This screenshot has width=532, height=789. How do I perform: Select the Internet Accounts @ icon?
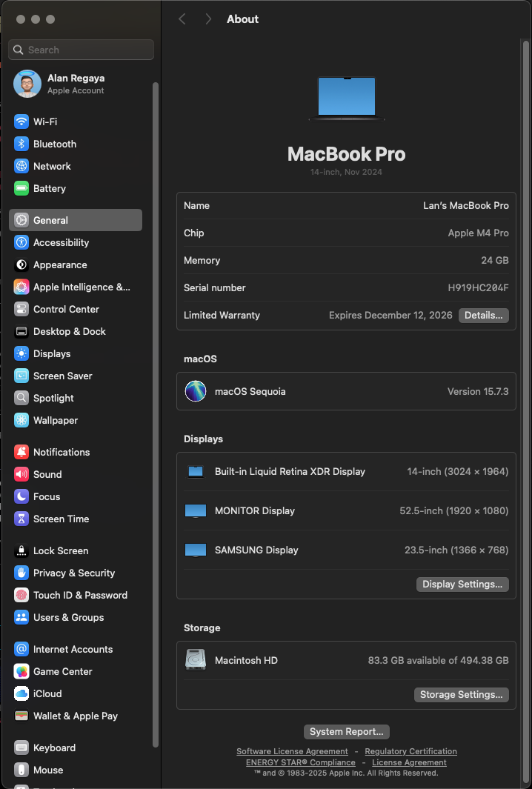21,649
